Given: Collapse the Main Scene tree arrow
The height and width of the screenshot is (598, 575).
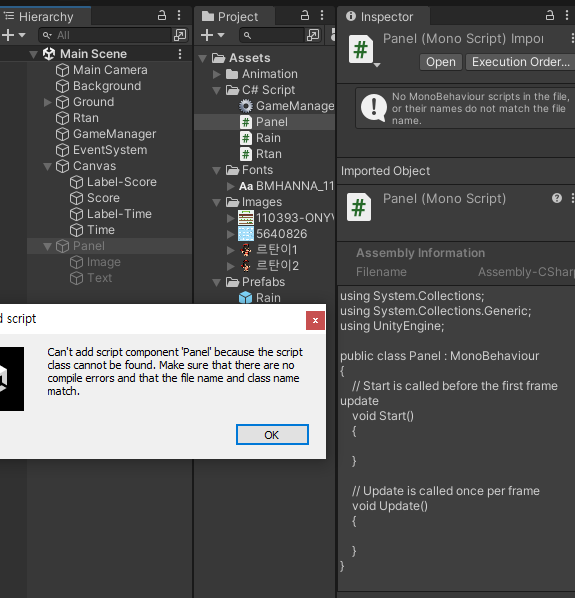Looking at the screenshot, I should coord(34,55).
